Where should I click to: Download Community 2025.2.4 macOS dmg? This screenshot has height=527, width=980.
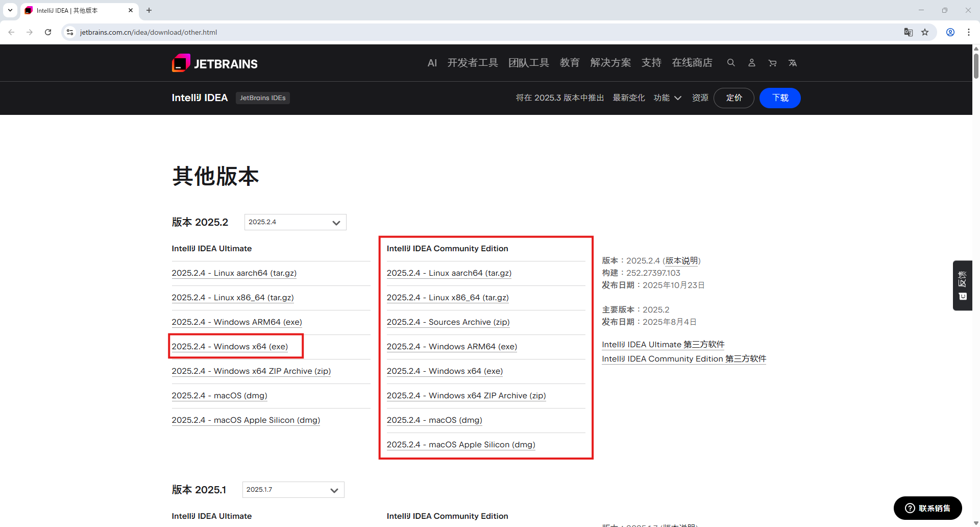click(x=434, y=420)
